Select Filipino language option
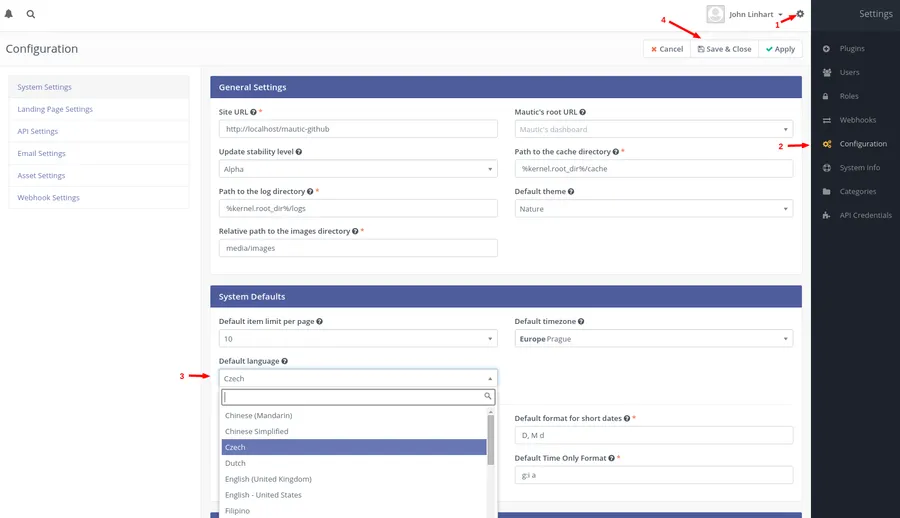This screenshot has height=518, width=900. pyautogui.click(x=354, y=511)
